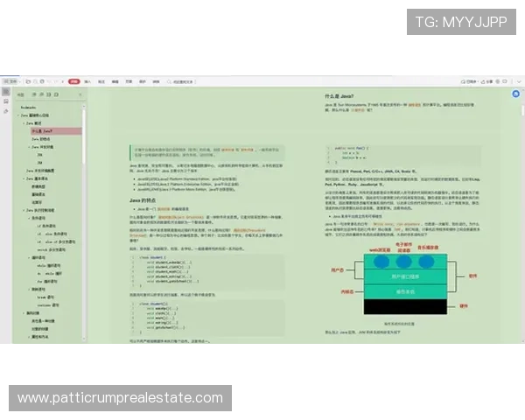Open the Page ribbon tab
The height and width of the screenshot is (420, 525).
tap(129, 81)
